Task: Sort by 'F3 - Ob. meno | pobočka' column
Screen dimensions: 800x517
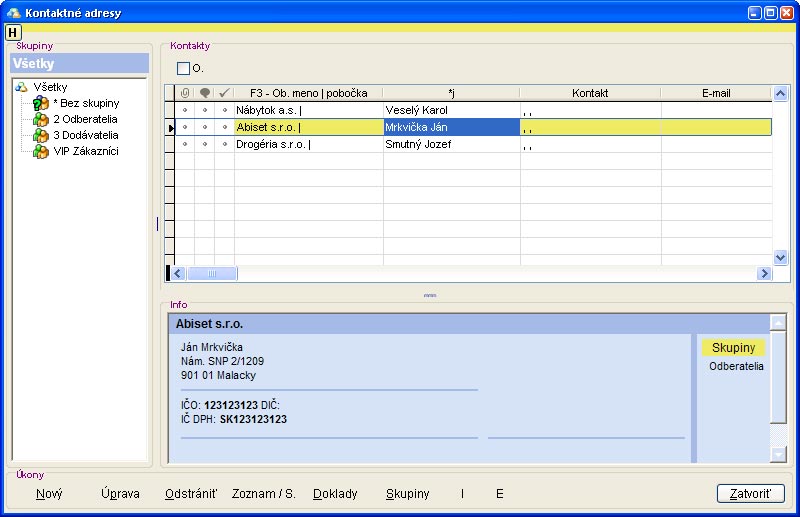Action: (x=308, y=93)
